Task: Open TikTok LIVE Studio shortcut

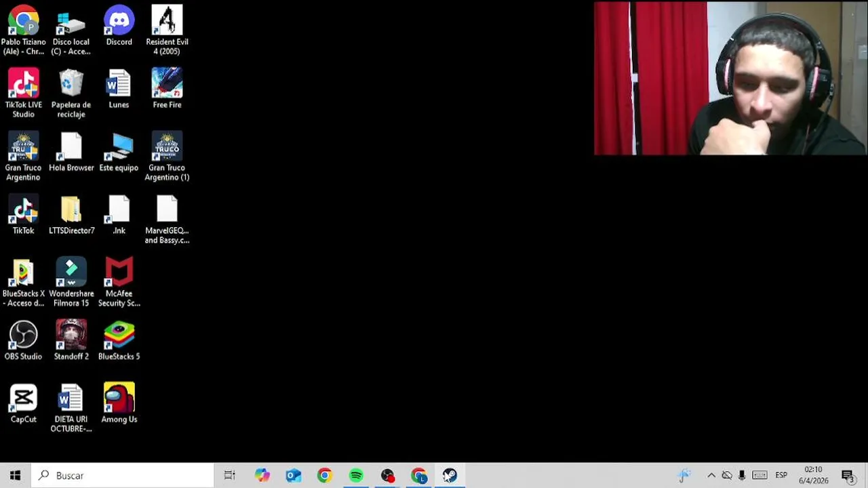Action: 23,94
